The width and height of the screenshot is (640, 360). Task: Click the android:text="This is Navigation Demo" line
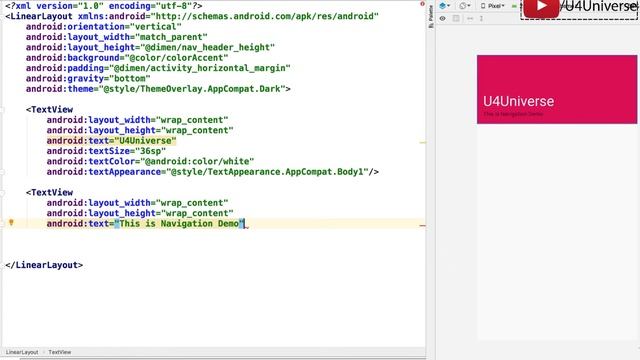146,224
